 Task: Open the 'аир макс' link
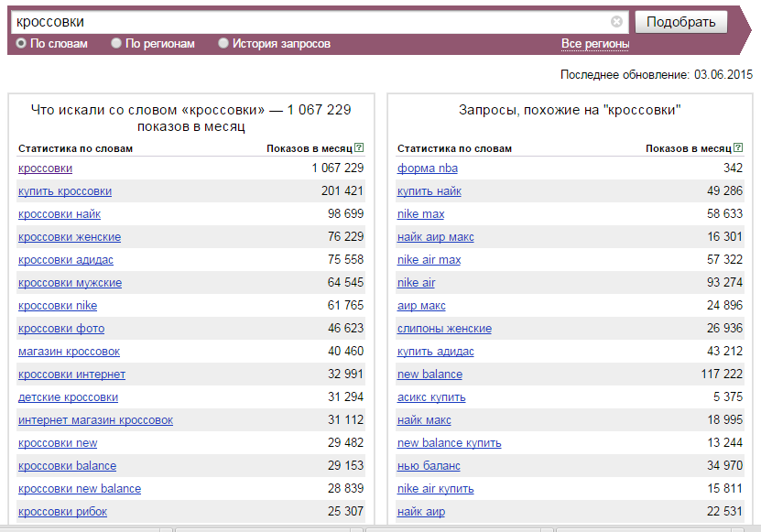pyautogui.click(x=421, y=305)
